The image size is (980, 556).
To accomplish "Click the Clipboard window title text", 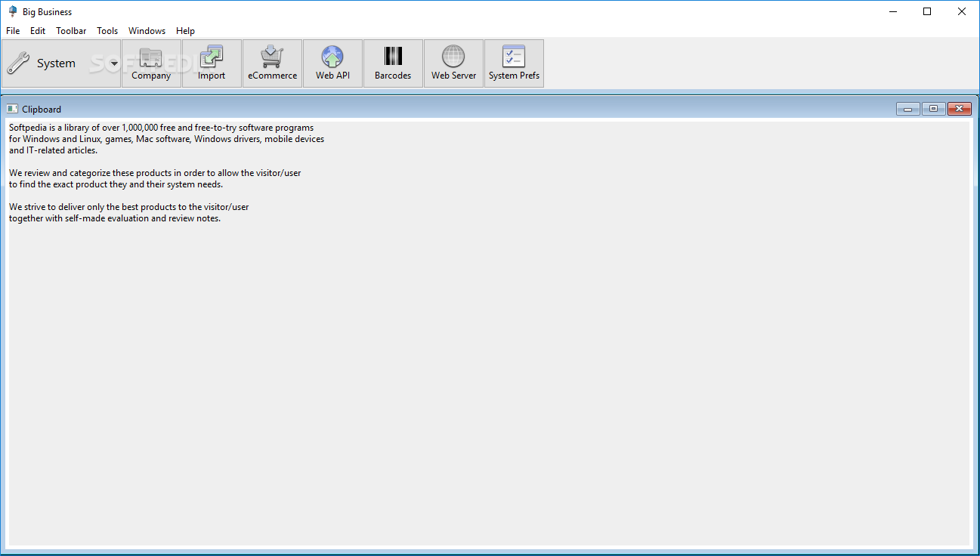I will click(42, 110).
